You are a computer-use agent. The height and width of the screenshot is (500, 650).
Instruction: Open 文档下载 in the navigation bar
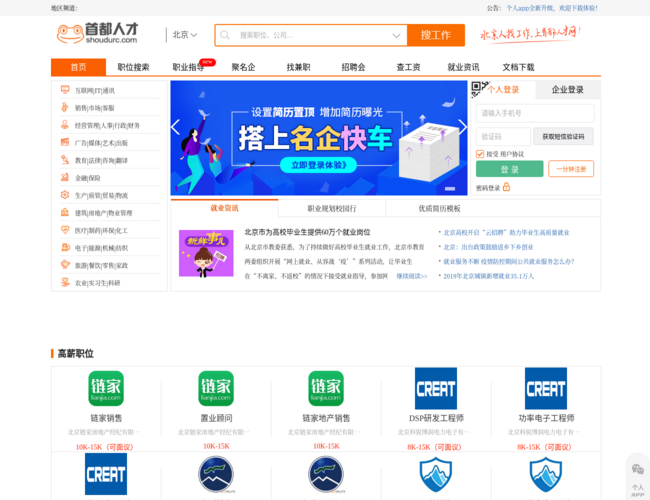point(519,67)
